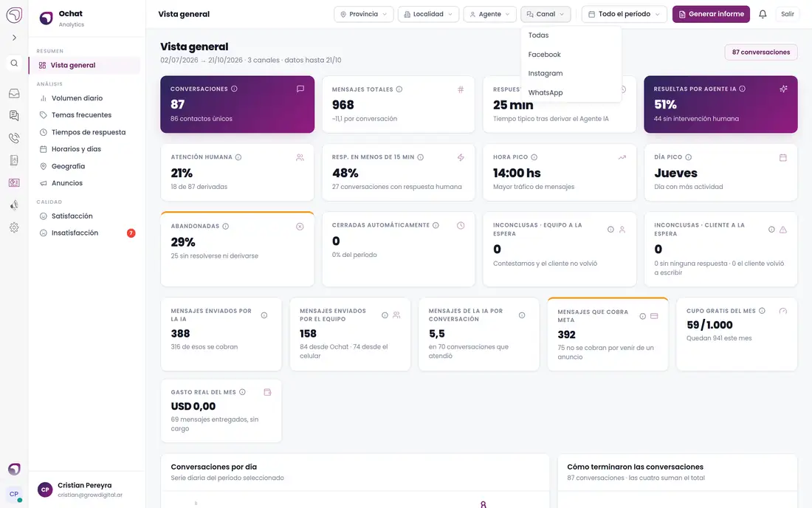Click the Ochat icon above CP avatar in rail
Image resolution: width=812 pixels, height=508 pixels.
[14, 469]
